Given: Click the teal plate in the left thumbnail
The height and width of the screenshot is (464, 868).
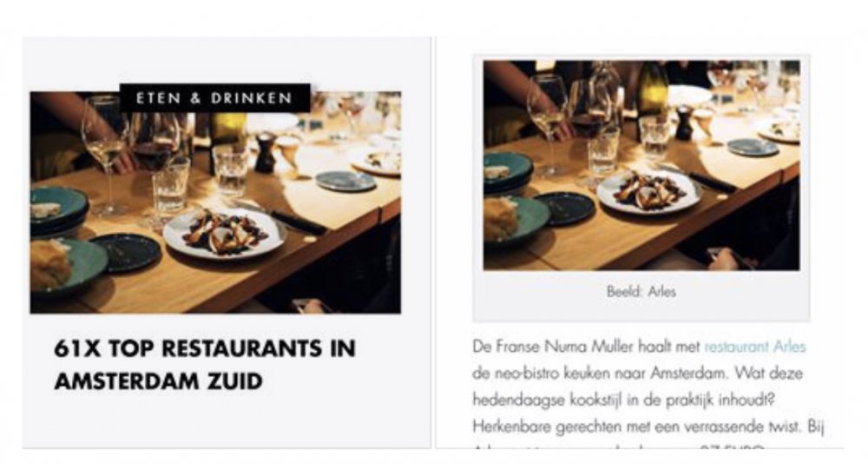Looking at the screenshot, I should tap(59, 206).
